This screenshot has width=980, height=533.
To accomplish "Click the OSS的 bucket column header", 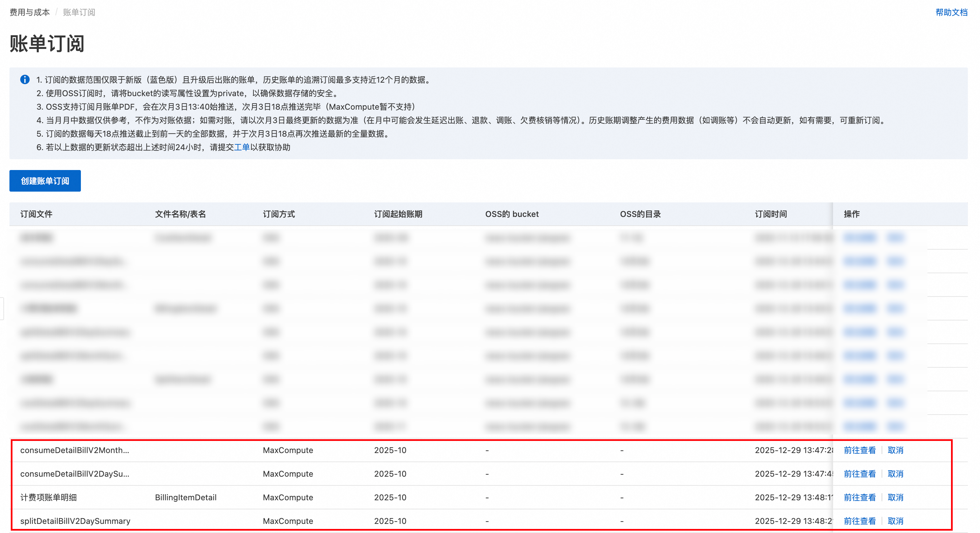I will [512, 214].
